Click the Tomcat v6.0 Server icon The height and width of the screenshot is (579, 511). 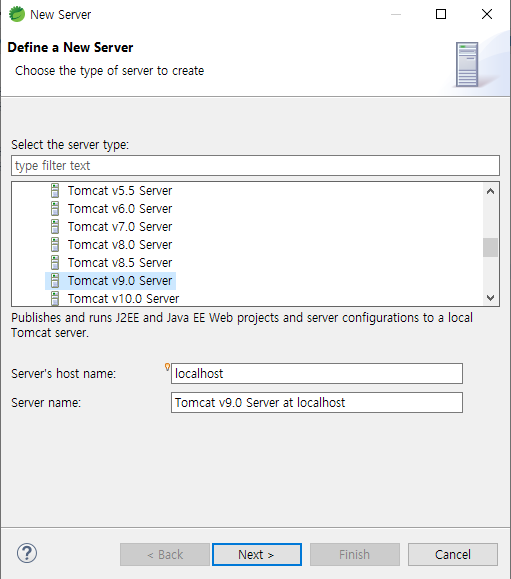click(x=55, y=209)
